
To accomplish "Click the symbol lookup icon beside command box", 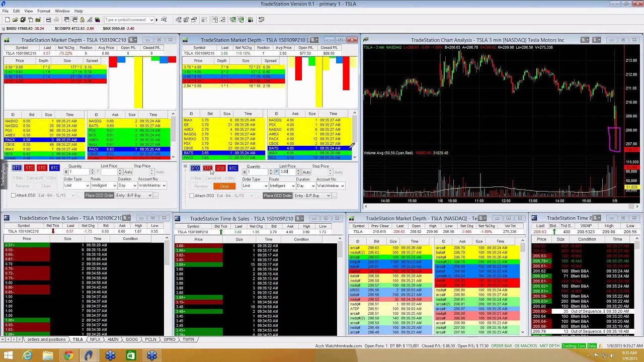I will click(164, 20).
